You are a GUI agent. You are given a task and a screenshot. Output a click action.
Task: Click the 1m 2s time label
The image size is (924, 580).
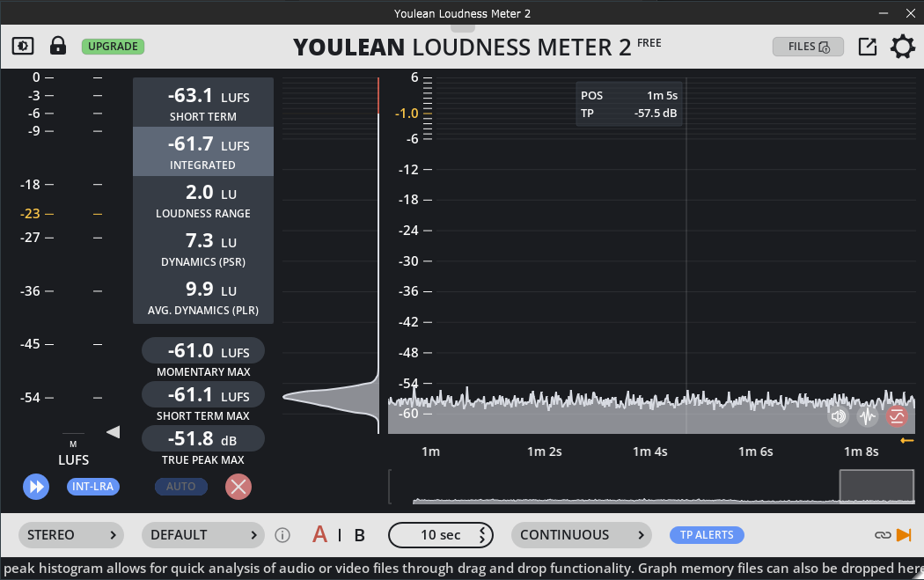pyautogui.click(x=545, y=452)
